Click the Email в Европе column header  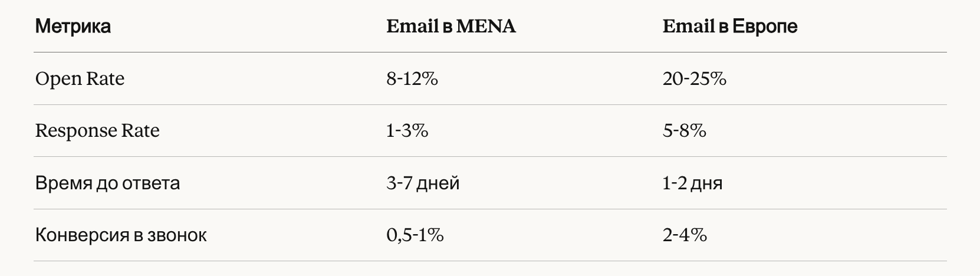click(x=730, y=27)
